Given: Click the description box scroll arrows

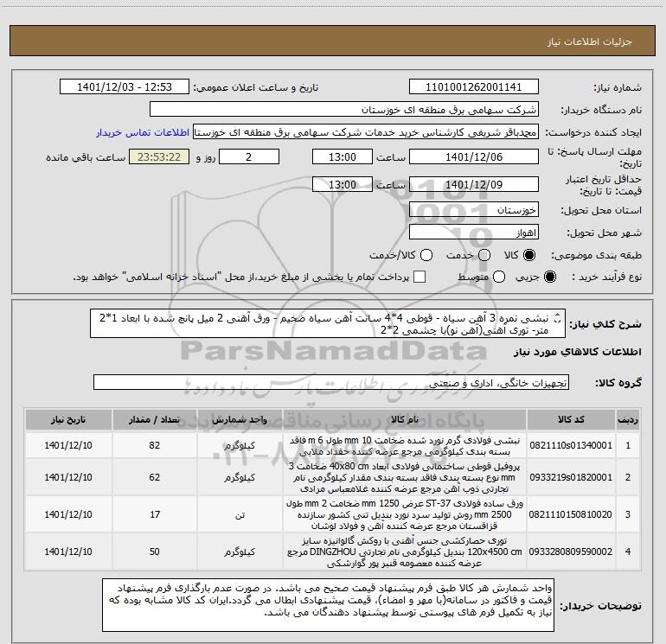Looking at the screenshot, I should click(x=558, y=317).
